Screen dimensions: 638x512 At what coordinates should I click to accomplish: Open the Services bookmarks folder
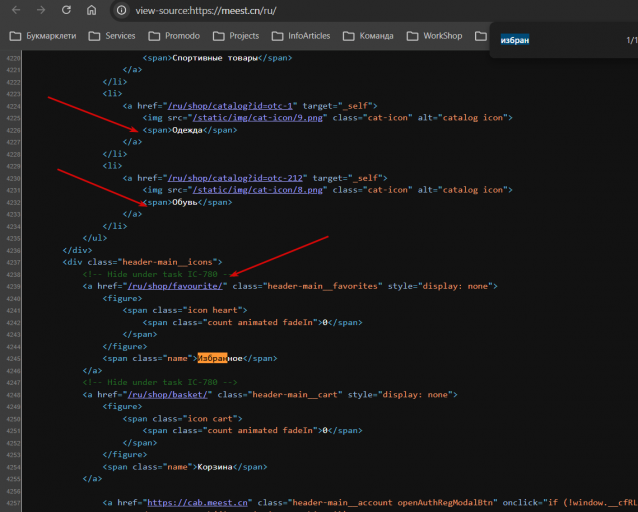(x=112, y=36)
